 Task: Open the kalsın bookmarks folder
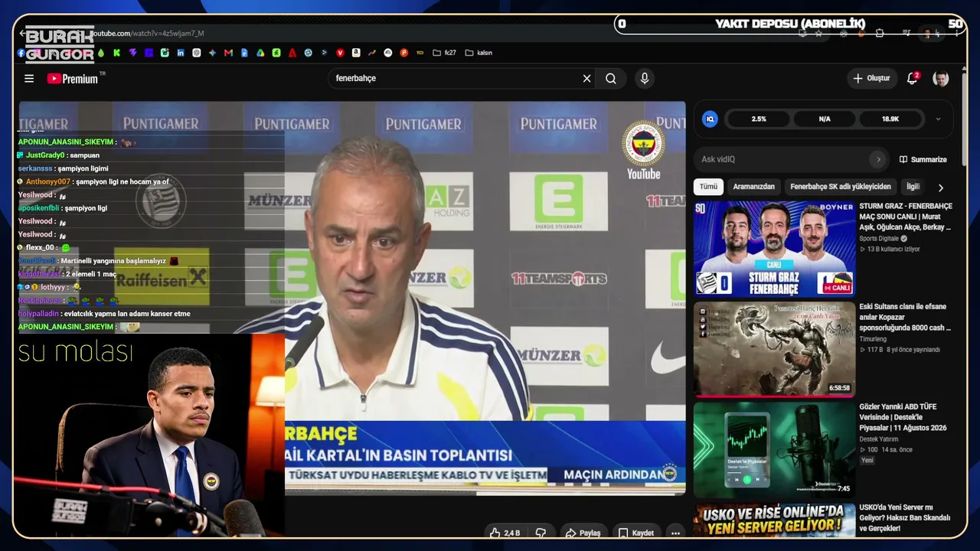point(479,53)
